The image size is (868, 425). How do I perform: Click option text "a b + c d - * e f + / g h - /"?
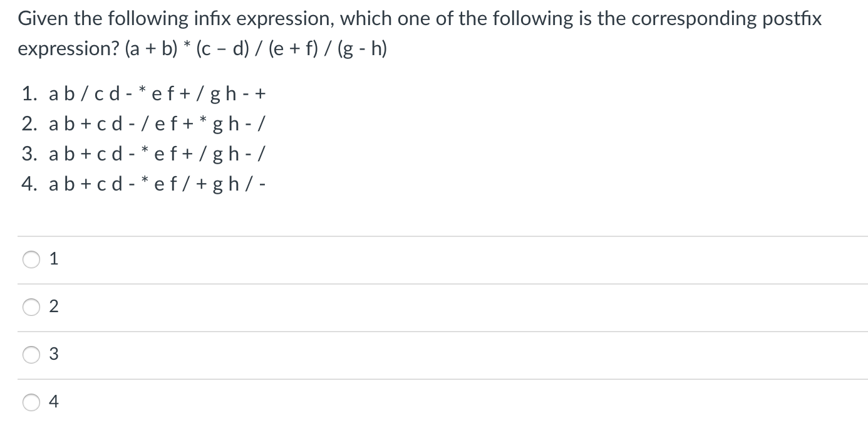click(x=157, y=154)
